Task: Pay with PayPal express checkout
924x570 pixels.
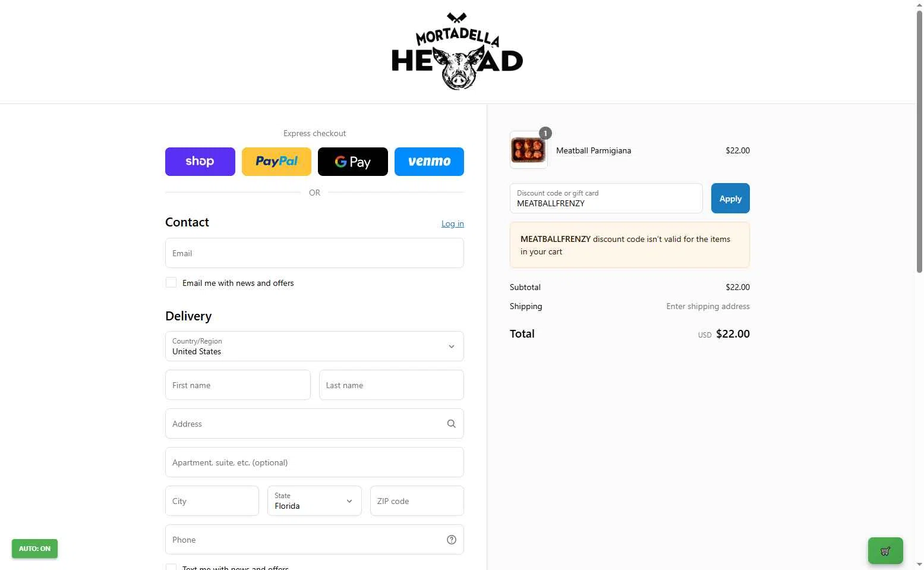Action: (276, 162)
